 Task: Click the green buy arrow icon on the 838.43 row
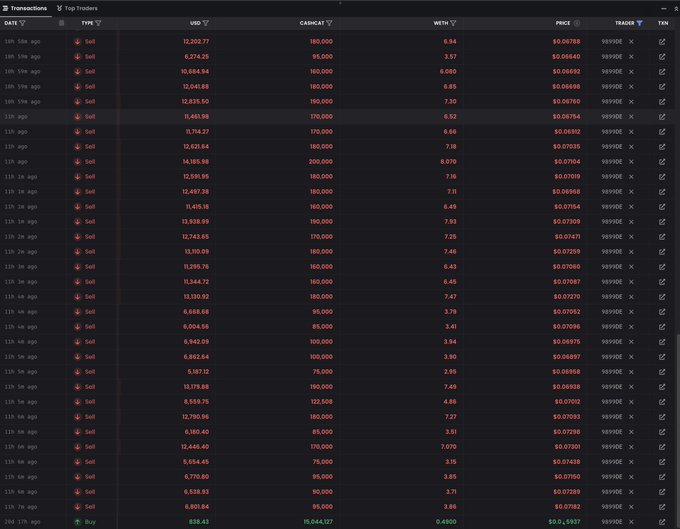pyautogui.click(x=77, y=522)
